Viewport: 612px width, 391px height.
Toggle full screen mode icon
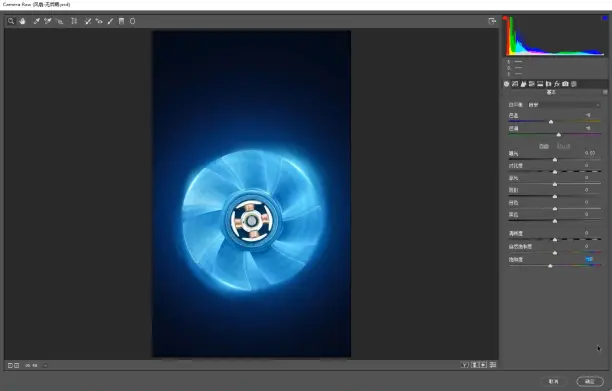coord(492,21)
